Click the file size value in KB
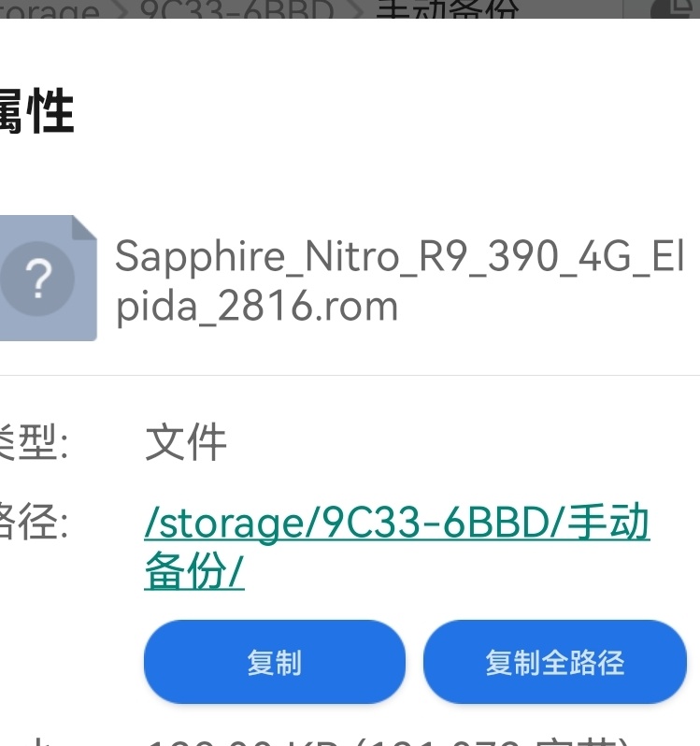 (388, 741)
